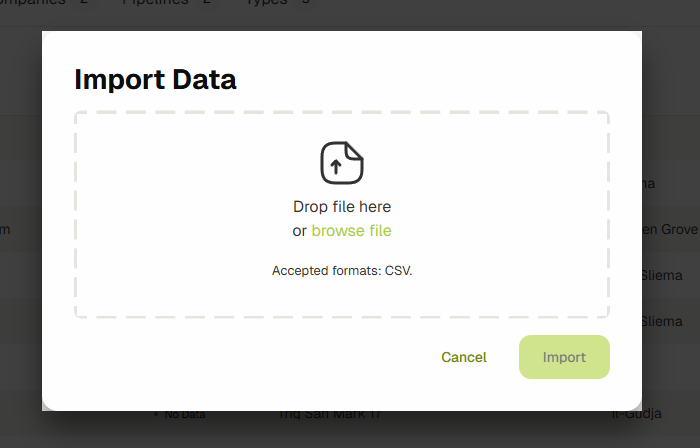Click the "No Data" cell in background
This screenshot has height=448, width=700.
pos(185,413)
